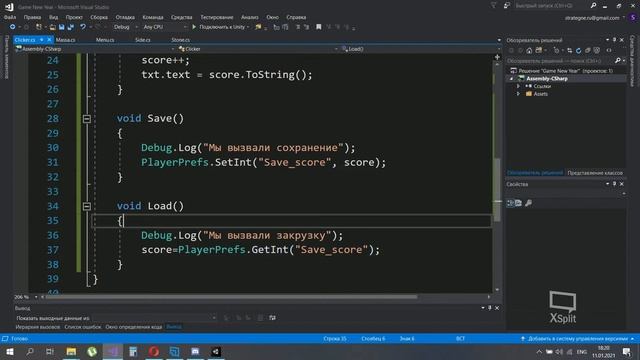Open the Анализ menu

coord(249,17)
